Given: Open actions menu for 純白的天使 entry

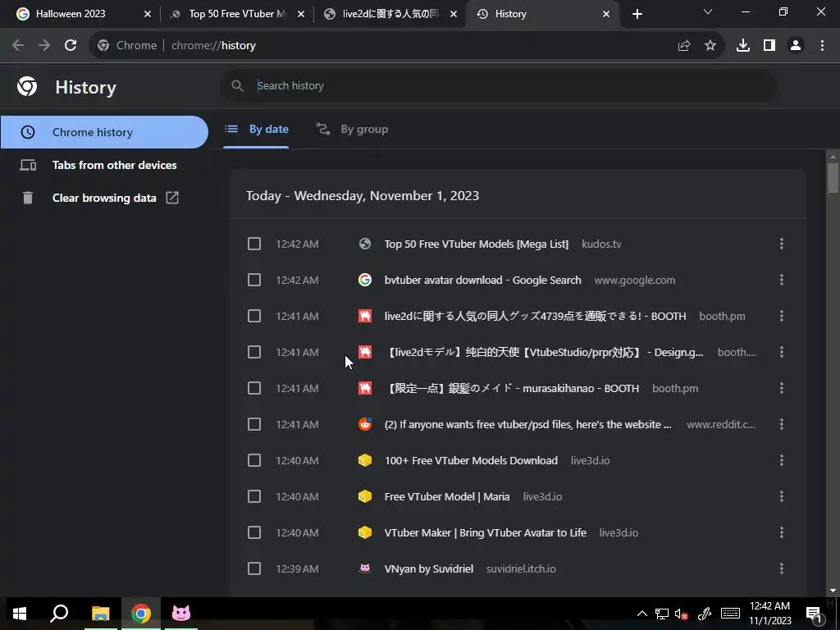Looking at the screenshot, I should 782,352.
